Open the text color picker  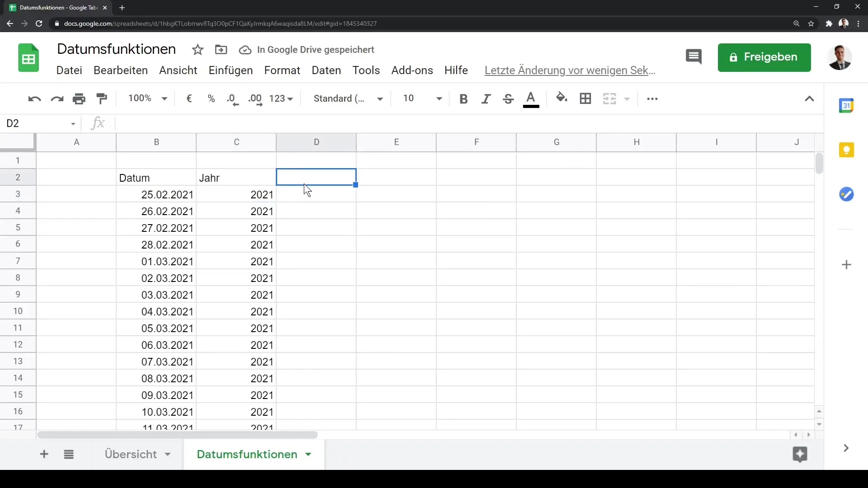531,99
